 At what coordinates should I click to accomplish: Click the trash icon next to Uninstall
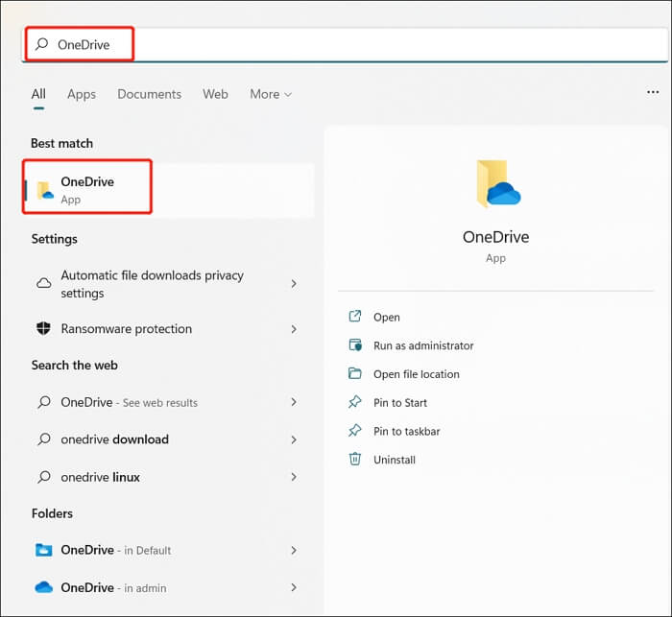click(x=355, y=460)
